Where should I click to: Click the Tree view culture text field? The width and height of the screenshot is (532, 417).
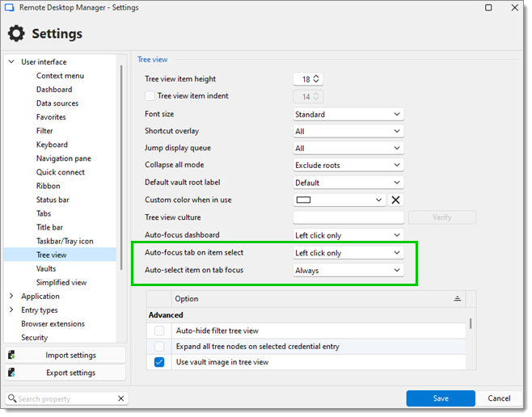tap(348, 217)
